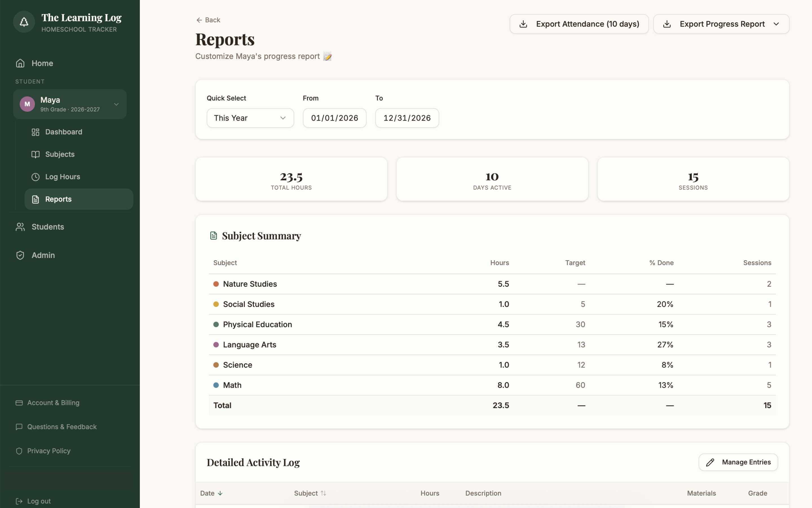The height and width of the screenshot is (508, 812).
Task: Click the Questions & Feedback chat icon
Action: 19,427
